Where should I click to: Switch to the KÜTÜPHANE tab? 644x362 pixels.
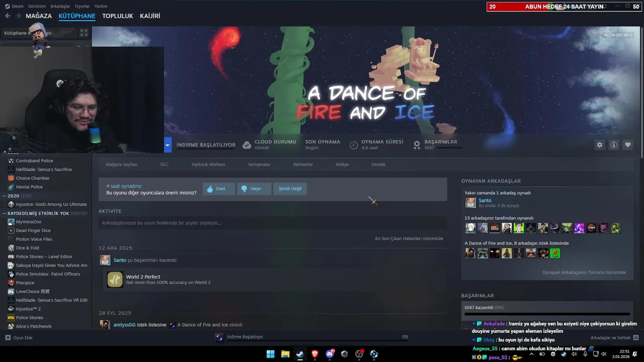77,16
